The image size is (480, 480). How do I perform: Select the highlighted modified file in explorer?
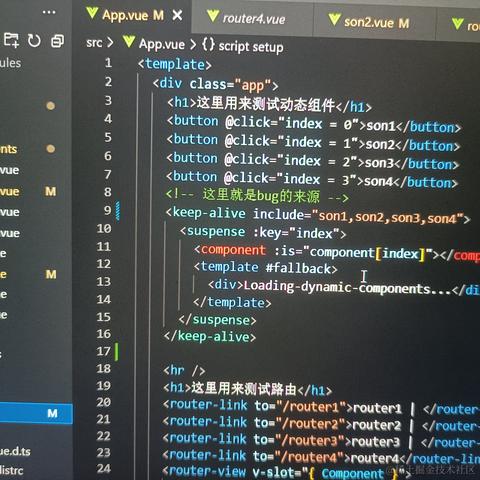36,413
